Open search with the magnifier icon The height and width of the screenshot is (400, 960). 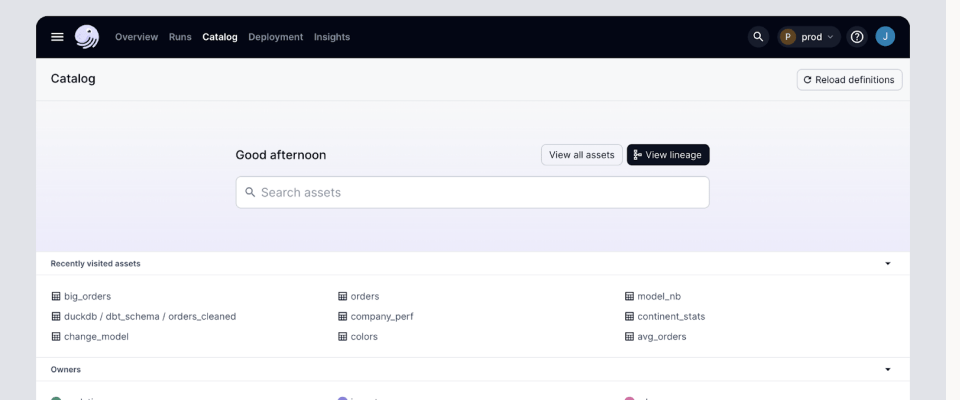[758, 37]
